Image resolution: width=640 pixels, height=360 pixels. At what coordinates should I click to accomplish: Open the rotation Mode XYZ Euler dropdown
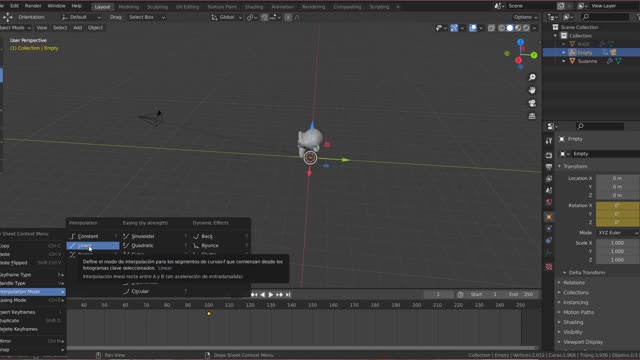pyautogui.click(x=618, y=233)
